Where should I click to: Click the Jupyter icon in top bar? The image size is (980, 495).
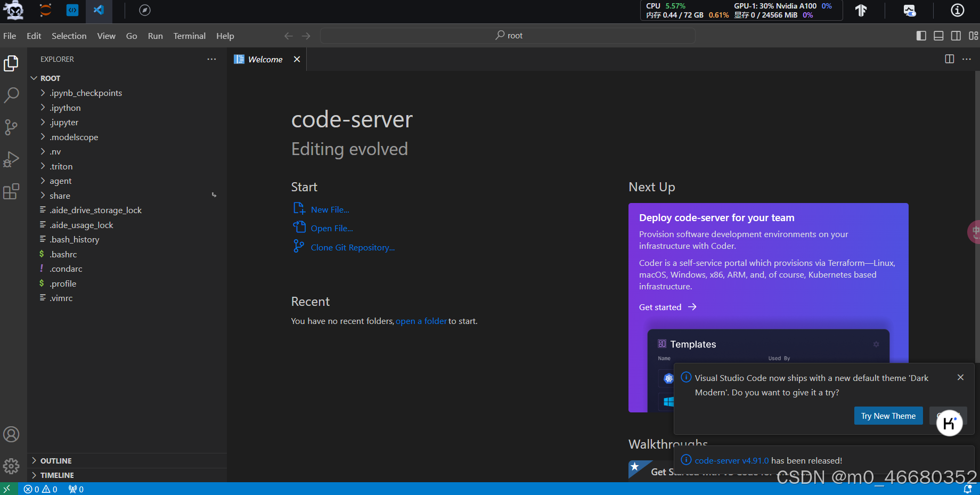pos(46,10)
